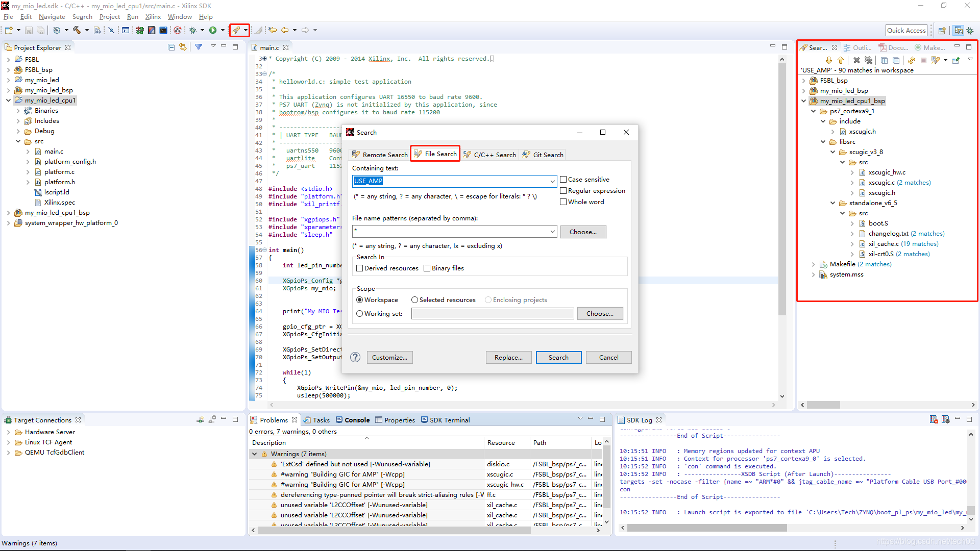Click the Customize... button
This screenshot has height=551, width=980.
389,358
